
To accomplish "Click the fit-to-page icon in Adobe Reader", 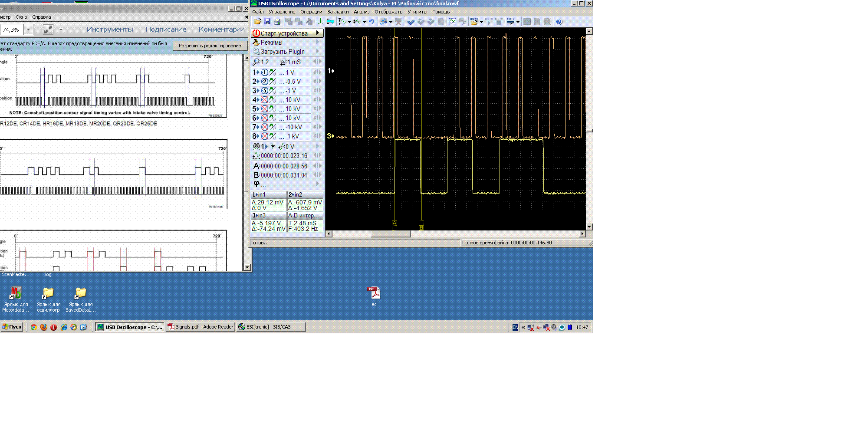I will 48,30.
